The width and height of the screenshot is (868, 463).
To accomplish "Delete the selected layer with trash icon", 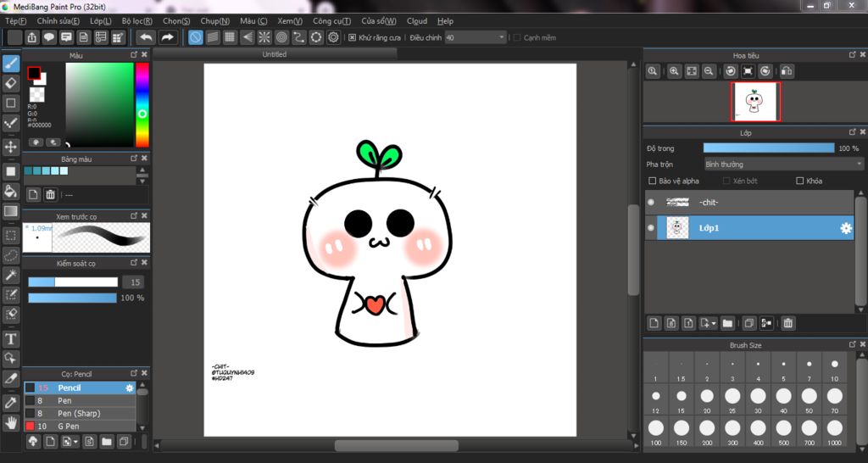I will tap(788, 323).
